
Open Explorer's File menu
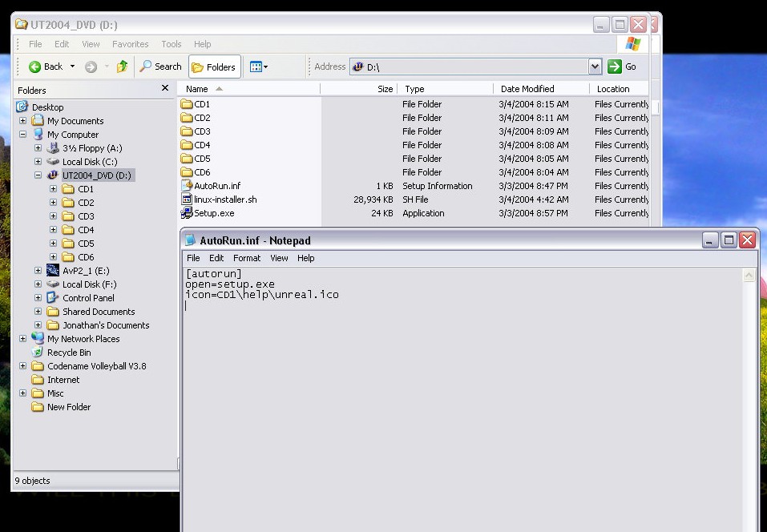point(35,44)
